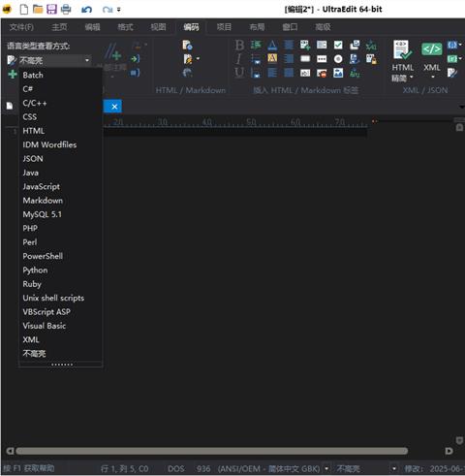465x476 pixels.
Task: Select PowerShell in the language list
Action: (61, 256)
